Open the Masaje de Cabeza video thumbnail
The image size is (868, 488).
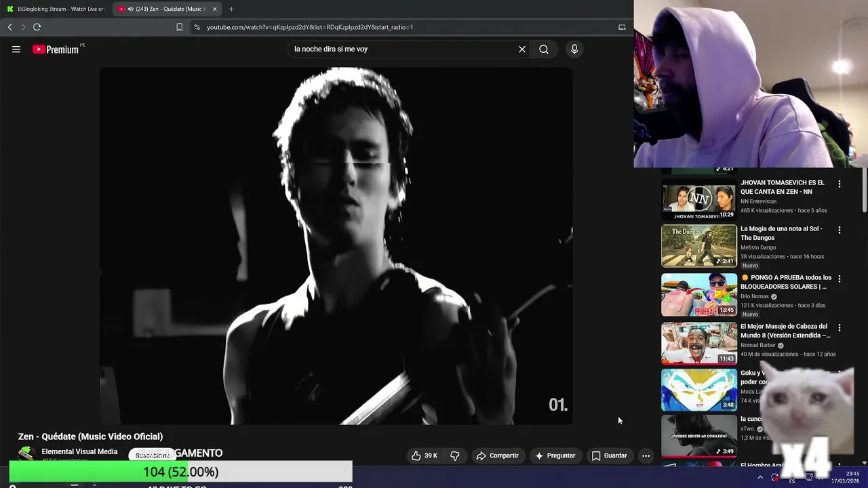pyautogui.click(x=698, y=344)
